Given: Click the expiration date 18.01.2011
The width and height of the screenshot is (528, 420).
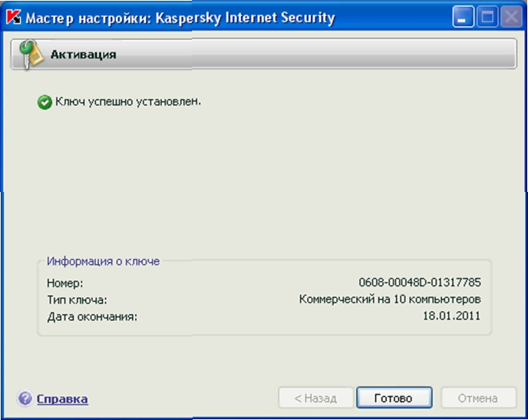Looking at the screenshot, I should pos(451,316).
